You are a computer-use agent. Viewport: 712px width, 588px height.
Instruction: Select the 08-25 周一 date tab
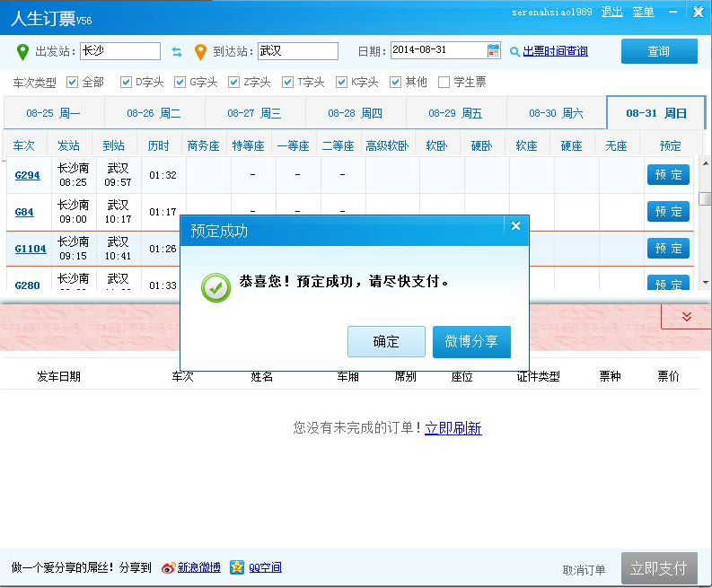53,113
